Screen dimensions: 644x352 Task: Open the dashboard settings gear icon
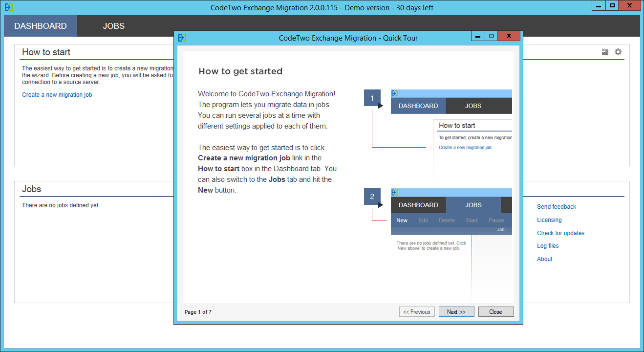click(x=618, y=52)
